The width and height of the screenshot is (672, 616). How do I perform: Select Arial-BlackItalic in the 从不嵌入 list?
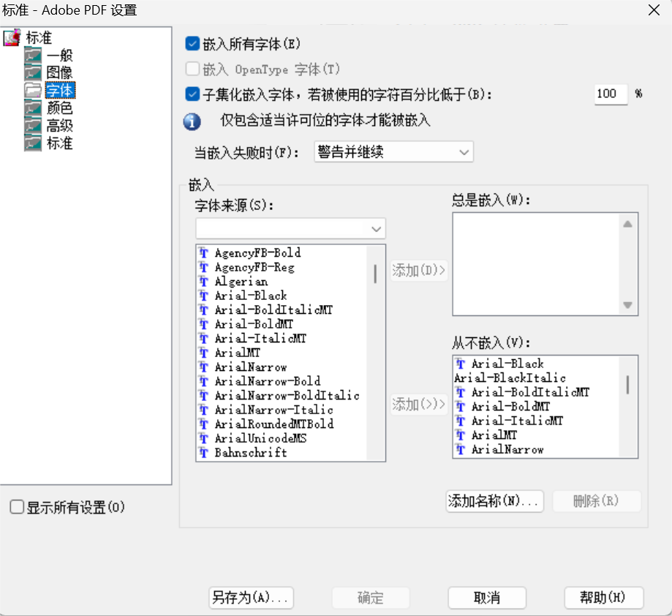click(x=510, y=378)
